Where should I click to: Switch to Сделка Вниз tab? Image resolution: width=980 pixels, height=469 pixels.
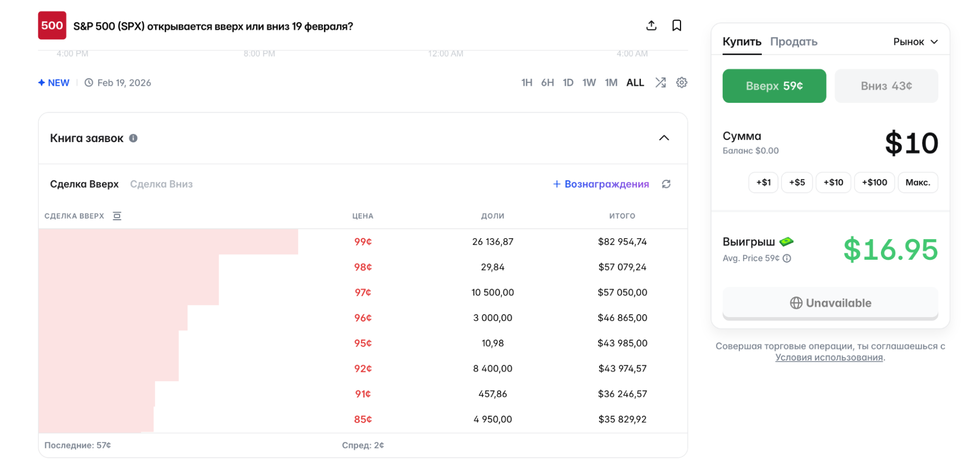(161, 184)
